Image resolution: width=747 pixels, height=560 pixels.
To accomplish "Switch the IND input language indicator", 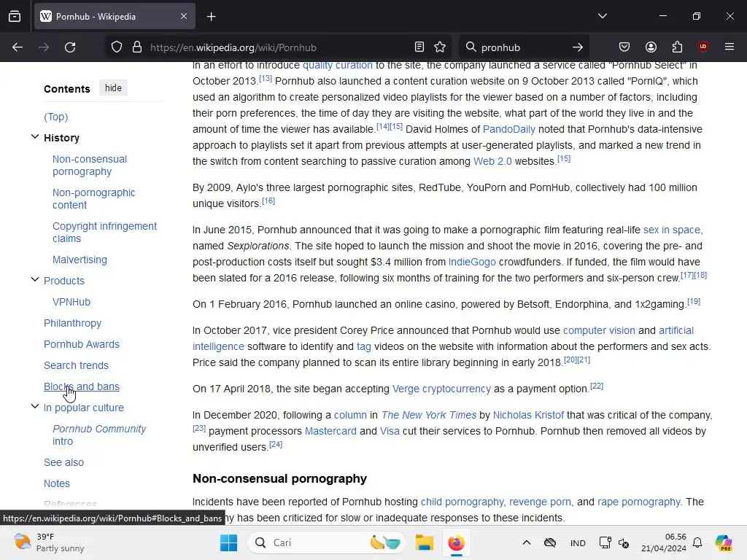I will coord(578,542).
